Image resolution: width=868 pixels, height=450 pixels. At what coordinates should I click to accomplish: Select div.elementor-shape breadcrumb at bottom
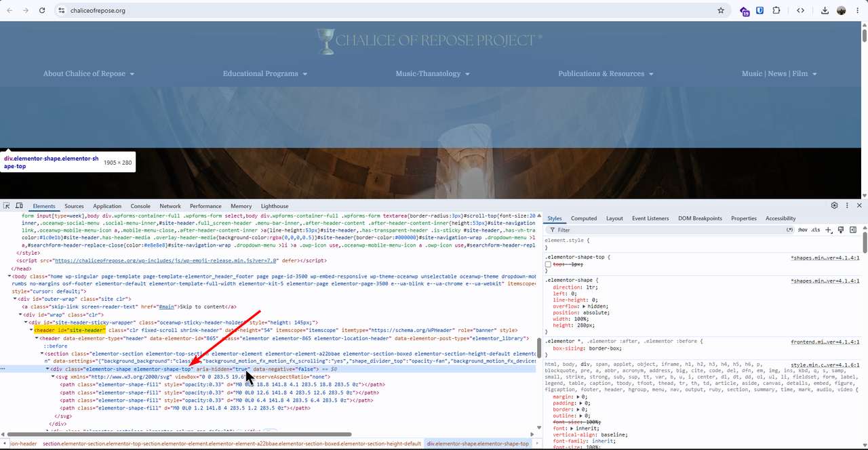(x=477, y=444)
